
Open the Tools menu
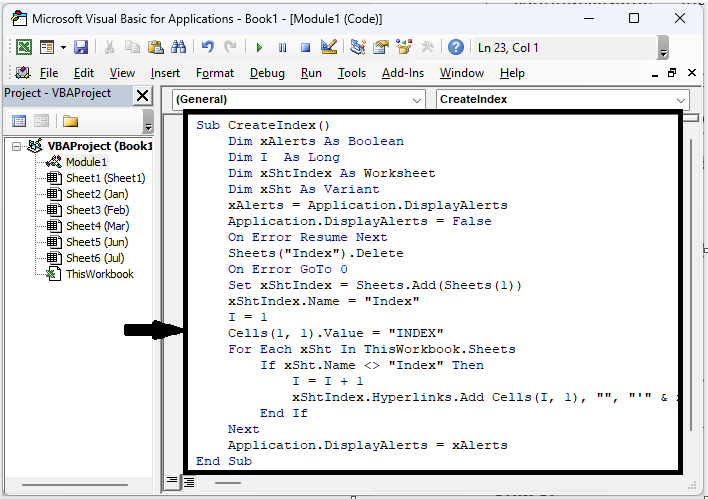tap(352, 73)
